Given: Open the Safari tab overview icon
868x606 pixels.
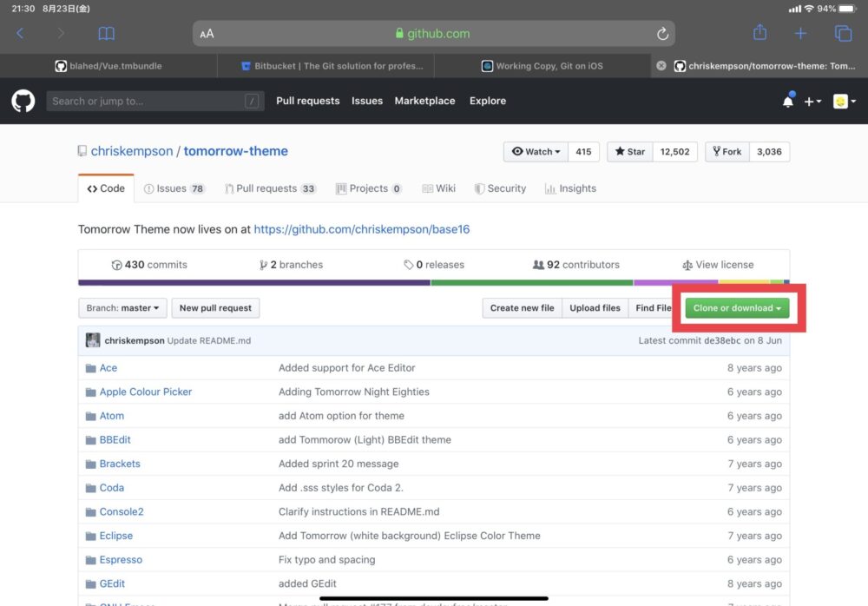Looking at the screenshot, I should pyautogui.click(x=843, y=34).
